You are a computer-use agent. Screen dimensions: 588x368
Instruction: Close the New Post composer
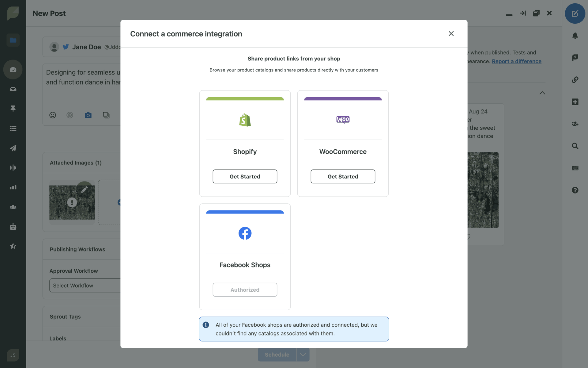pyautogui.click(x=549, y=13)
